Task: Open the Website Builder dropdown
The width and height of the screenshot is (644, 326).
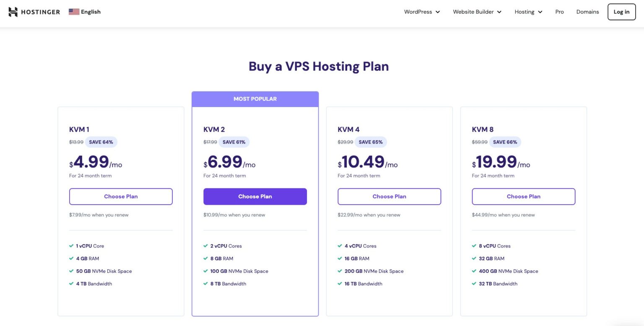Action: [477, 12]
